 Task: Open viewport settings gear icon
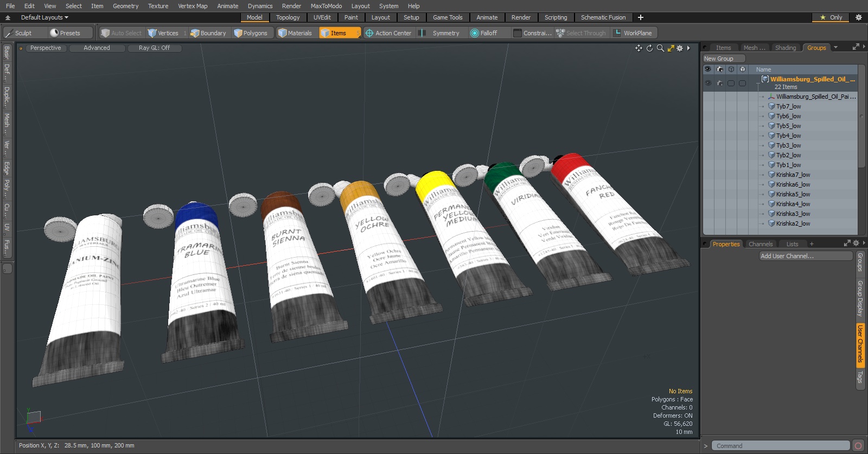click(x=680, y=48)
